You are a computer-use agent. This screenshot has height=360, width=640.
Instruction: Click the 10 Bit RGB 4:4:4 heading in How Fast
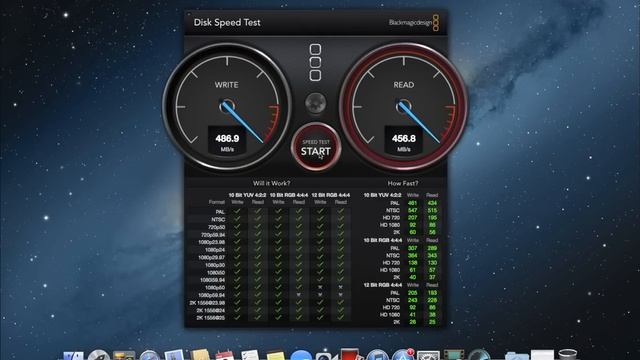tap(382, 240)
